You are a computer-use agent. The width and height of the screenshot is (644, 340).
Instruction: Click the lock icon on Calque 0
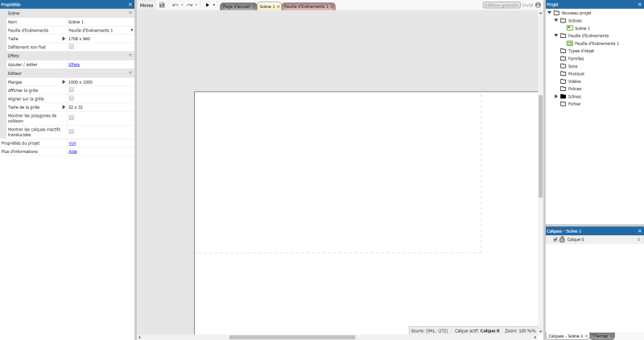pos(561,239)
